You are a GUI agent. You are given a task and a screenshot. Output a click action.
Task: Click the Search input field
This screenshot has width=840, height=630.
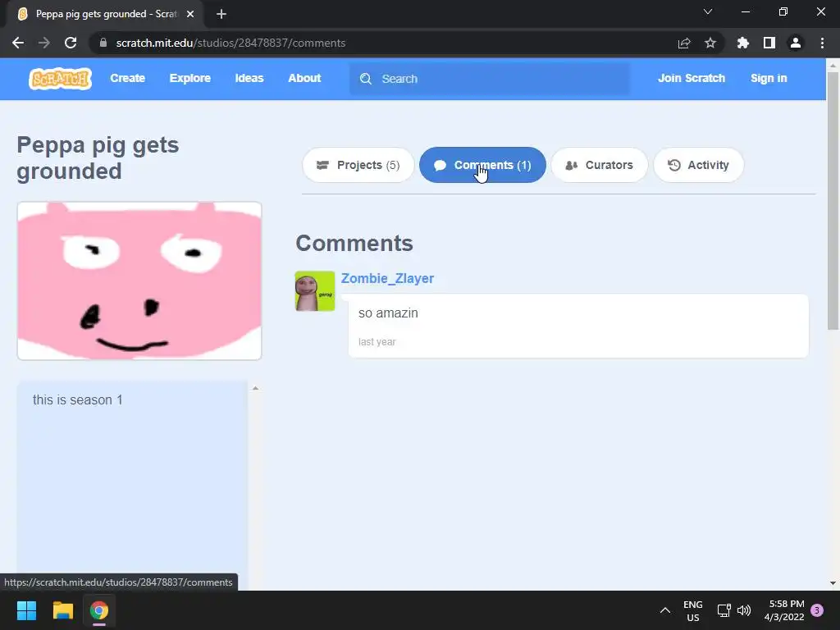pyautogui.click(x=490, y=79)
